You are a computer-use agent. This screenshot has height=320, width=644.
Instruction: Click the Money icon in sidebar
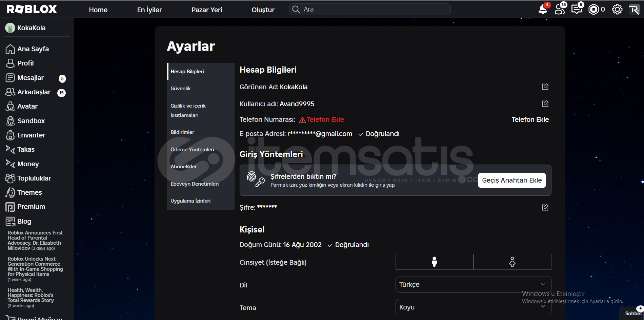[x=11, y=164]
